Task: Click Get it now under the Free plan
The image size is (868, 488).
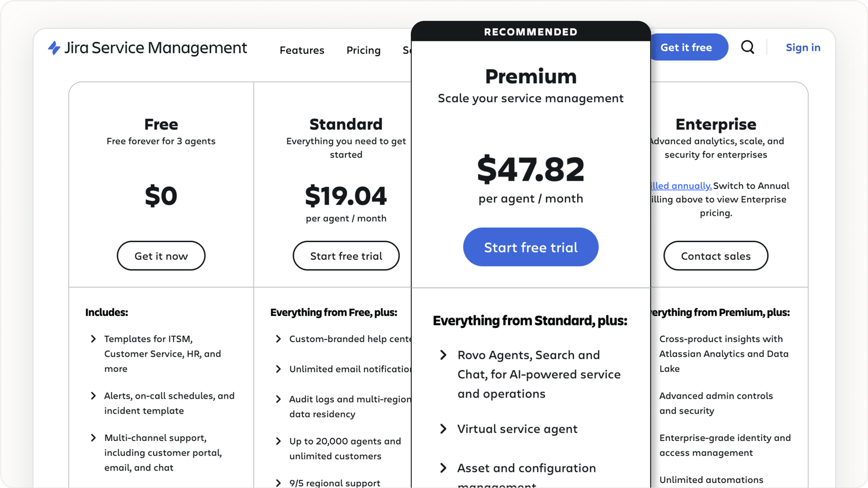Action: 161,255
